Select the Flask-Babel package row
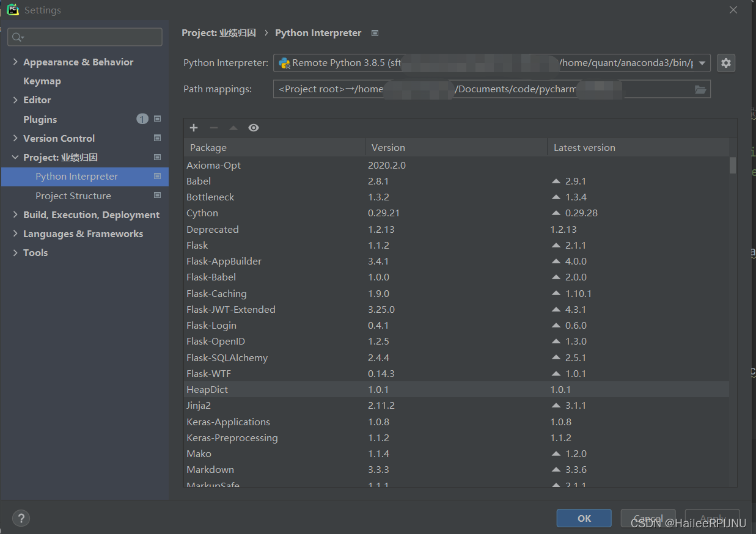This screenshot has height=534, width=756. tap(457, 277)
